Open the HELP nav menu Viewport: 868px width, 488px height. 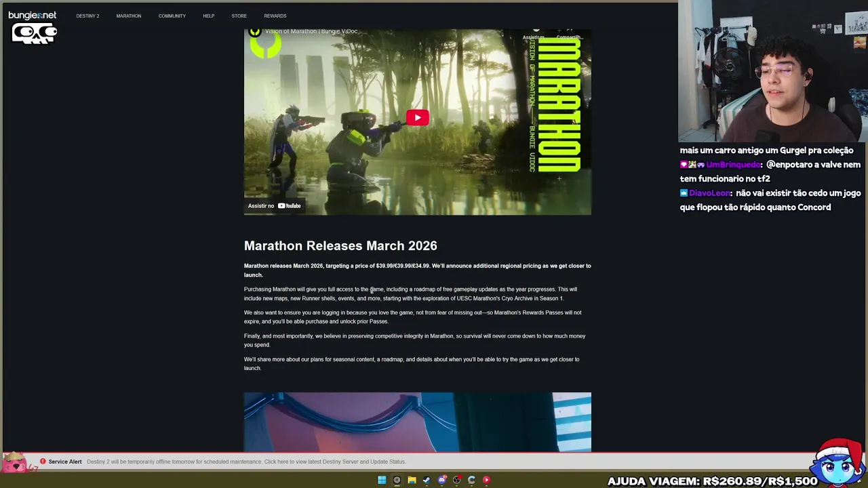209,16
